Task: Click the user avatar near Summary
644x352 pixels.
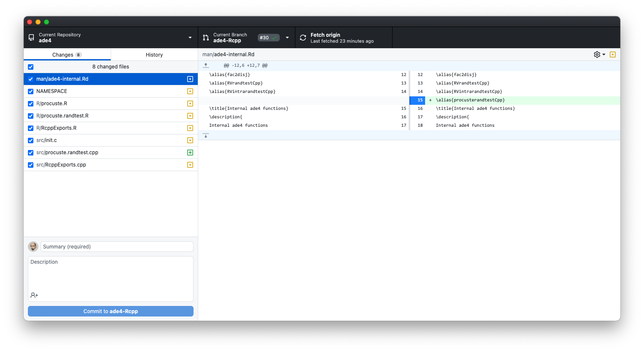Action: [x=33, y=247]
